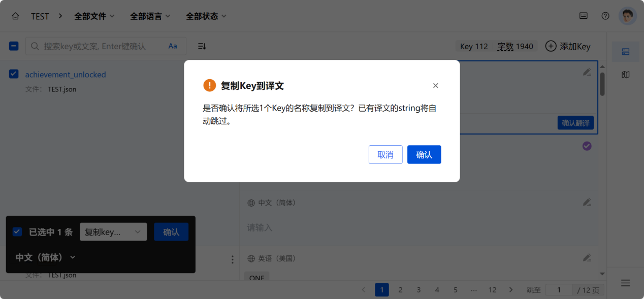Open the help question mark icon
Screen dimensions: 644x299
[x=605, y=16]
